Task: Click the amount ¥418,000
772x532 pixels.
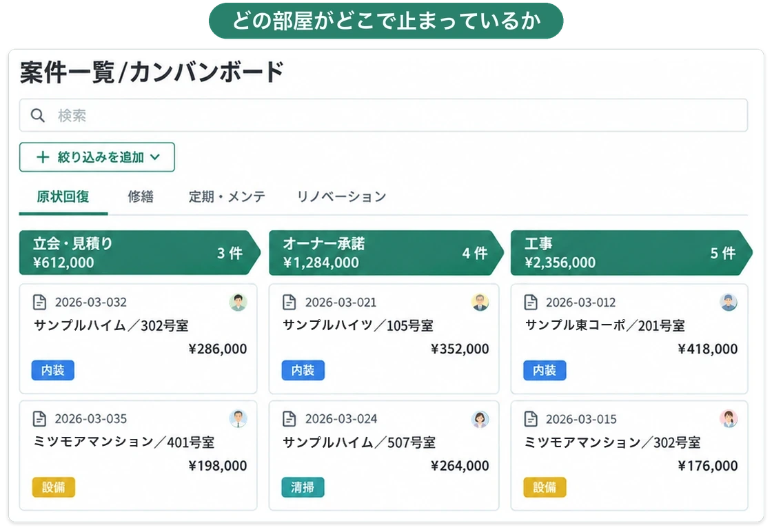Action: pos(708,349)
